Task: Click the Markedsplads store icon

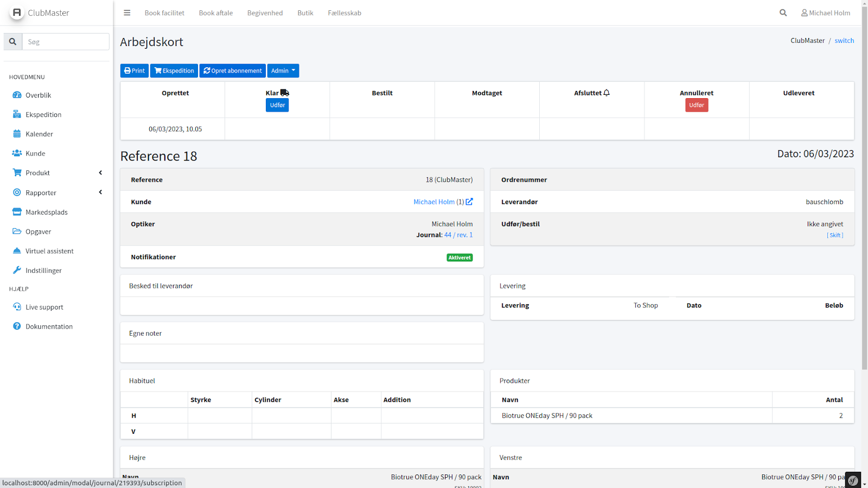Action: [x=17, y=212]
